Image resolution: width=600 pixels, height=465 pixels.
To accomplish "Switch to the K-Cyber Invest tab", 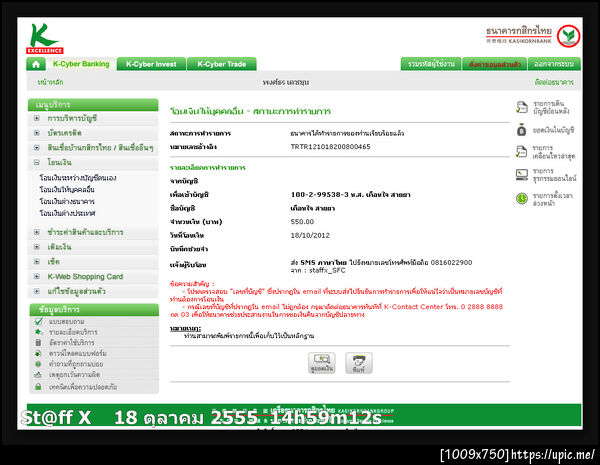I will click(x=151, y=64).
